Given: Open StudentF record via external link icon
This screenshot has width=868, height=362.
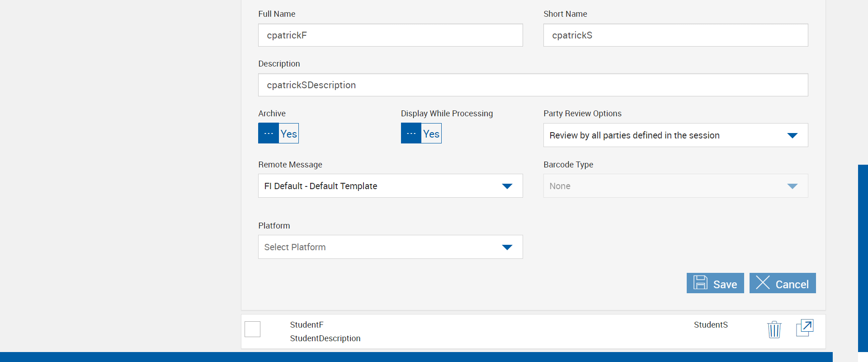Looking at the screenshot, I should pos(805,328).
